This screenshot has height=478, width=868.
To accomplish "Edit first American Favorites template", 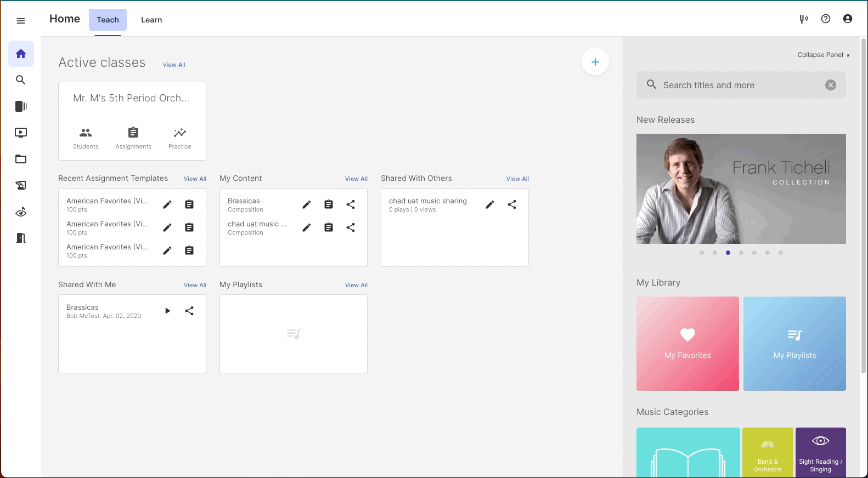I will tap(167, 204).
